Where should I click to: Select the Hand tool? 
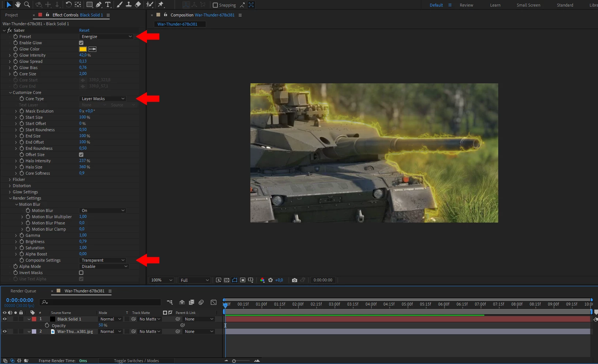point(18,5)
